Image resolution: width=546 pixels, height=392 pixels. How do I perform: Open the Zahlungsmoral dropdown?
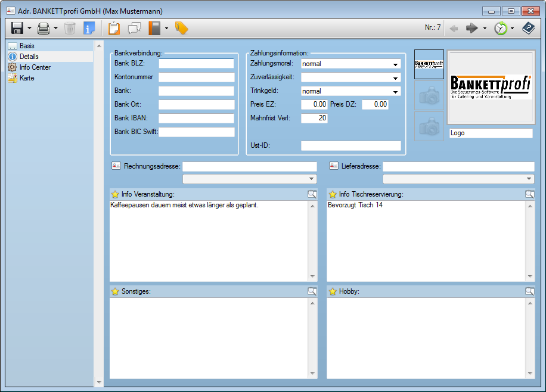pos(395,64)
